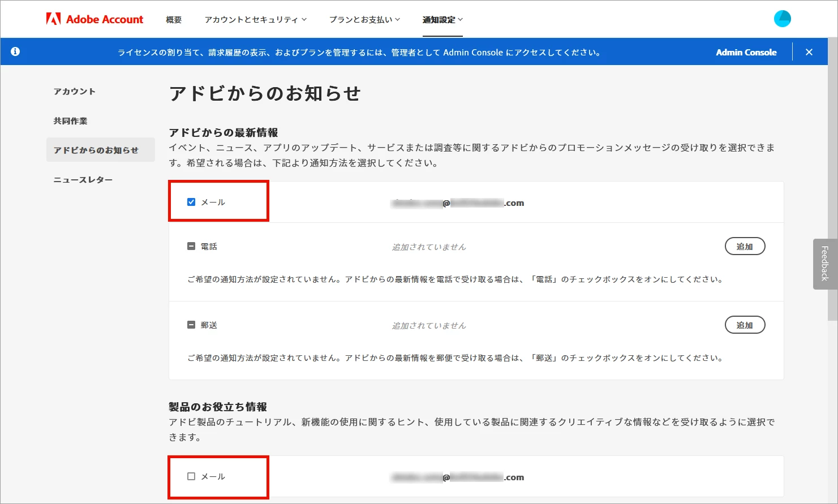
Task: Expand 通知設定 menu
Action: (442, 19)
